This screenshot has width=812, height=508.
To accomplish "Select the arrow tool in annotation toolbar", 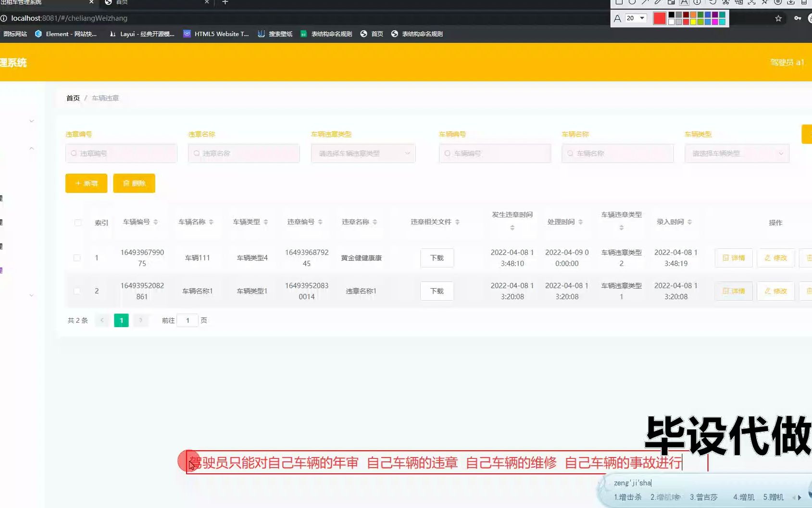I will pos(645,2).
